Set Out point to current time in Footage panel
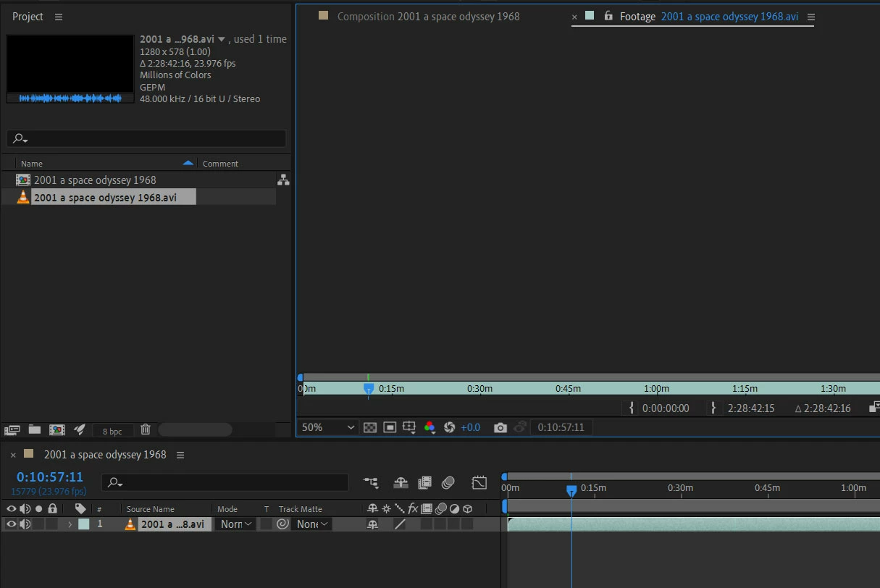This screenshot has height=588, width=880. point(713,408)
